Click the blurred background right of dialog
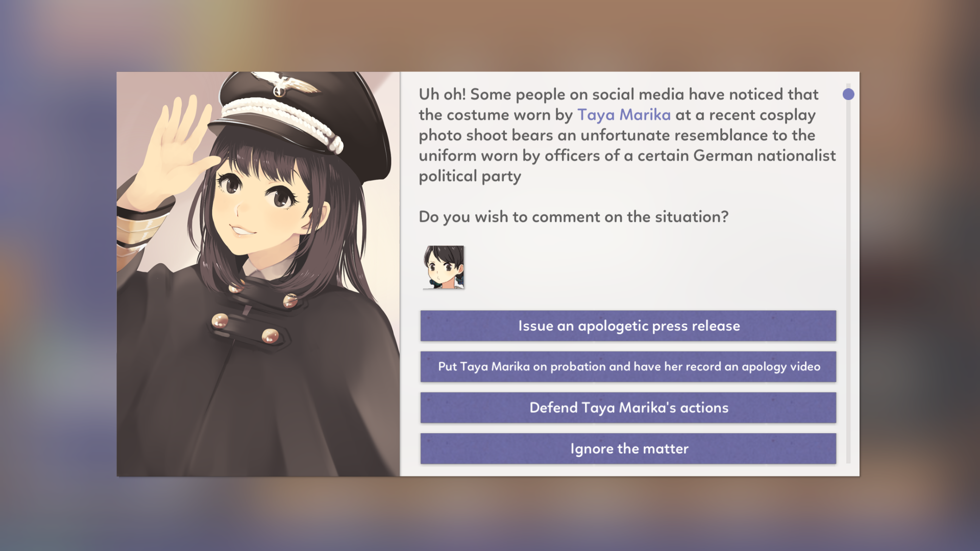 [x=920, y=275]
